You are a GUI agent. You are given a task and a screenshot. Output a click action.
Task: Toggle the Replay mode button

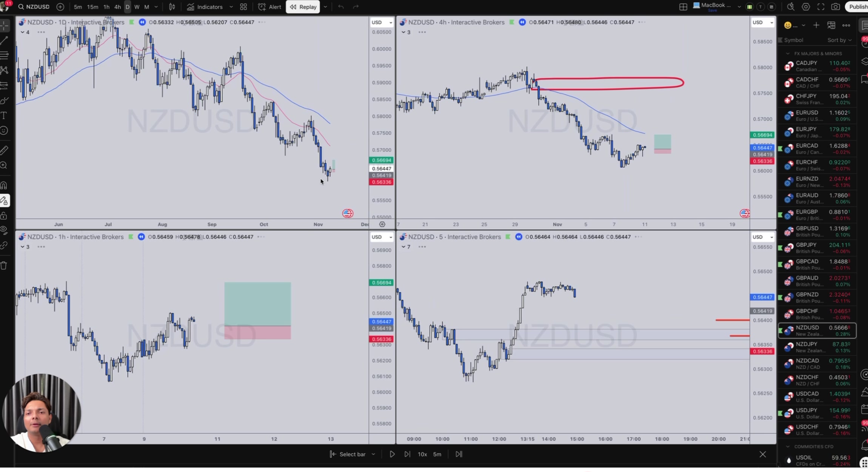303,7
